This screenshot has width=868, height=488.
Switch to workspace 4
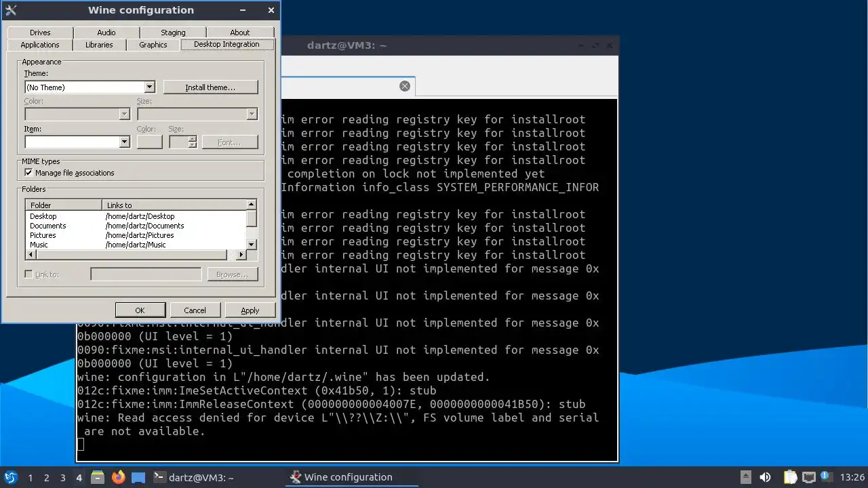[79, 478]
